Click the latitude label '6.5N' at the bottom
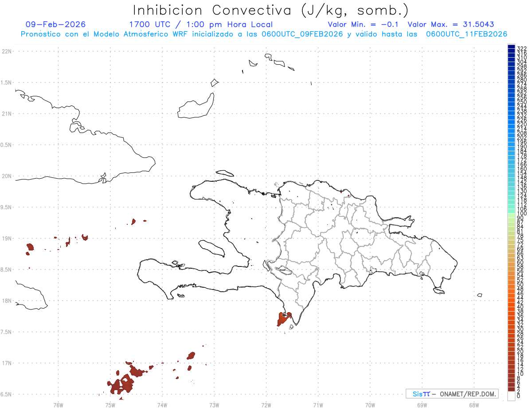 pyautogui.click(x=6, y=394)
